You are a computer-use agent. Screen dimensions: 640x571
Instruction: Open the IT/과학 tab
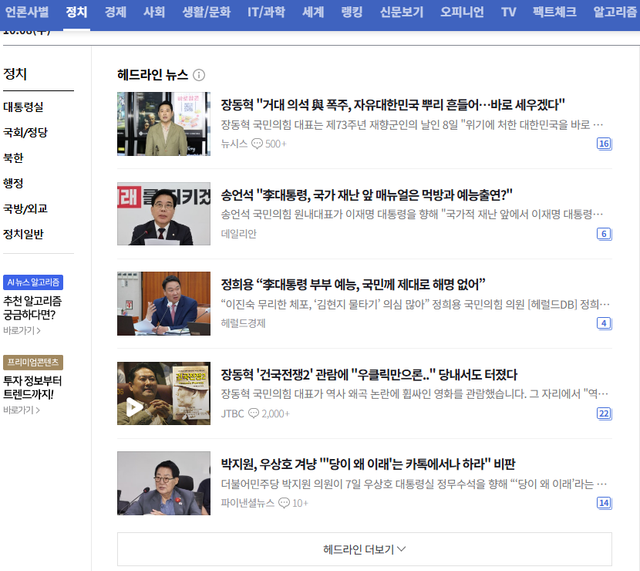coord(267,12)
